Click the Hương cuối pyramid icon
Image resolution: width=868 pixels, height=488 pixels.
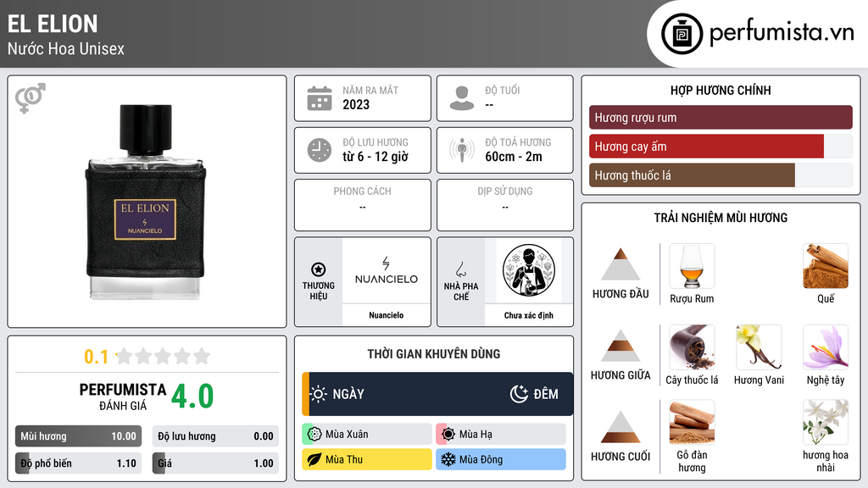coord(620,427)
